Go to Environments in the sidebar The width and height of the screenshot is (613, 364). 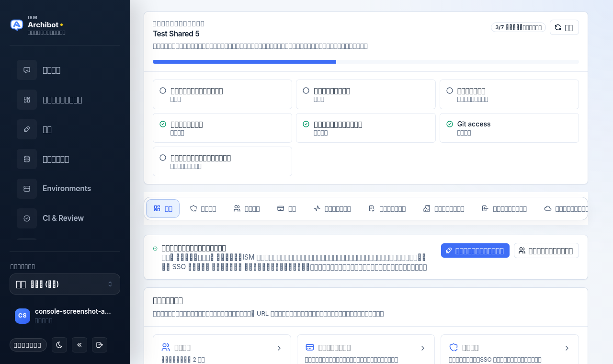tap(65, 189)
